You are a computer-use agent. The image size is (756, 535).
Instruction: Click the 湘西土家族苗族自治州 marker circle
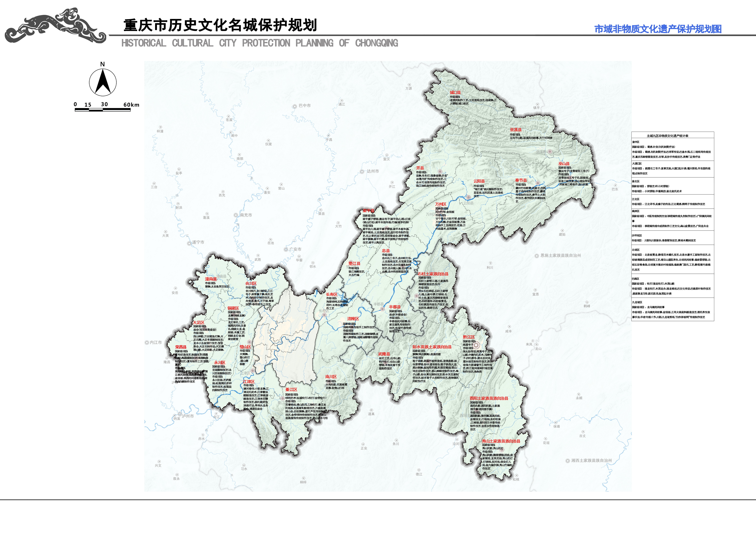click(x=568, y=461)
